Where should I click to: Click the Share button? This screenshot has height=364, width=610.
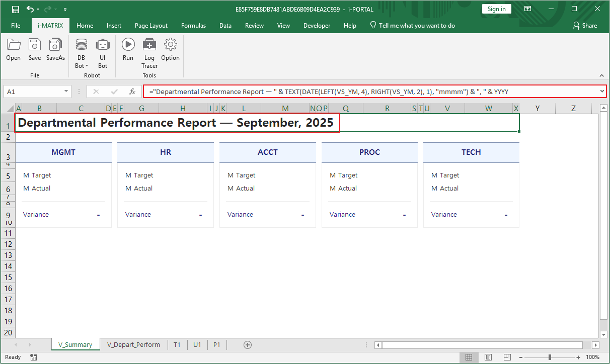585,25
